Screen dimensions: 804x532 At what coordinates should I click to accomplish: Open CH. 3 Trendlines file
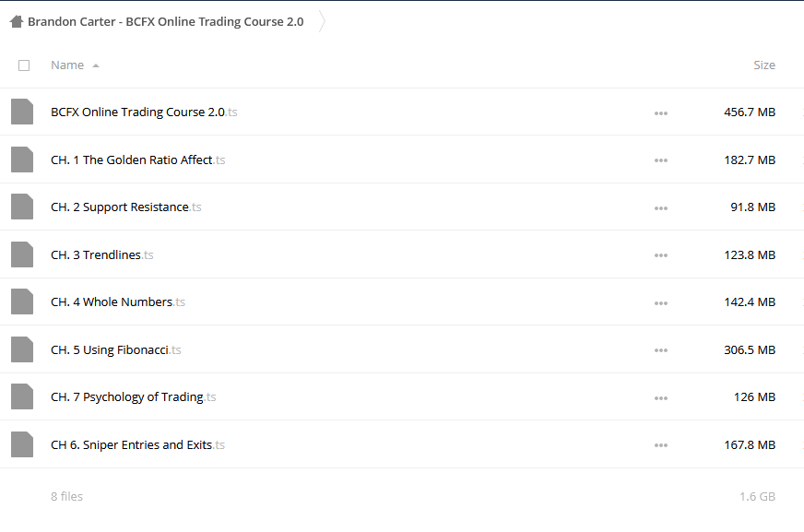102,254
